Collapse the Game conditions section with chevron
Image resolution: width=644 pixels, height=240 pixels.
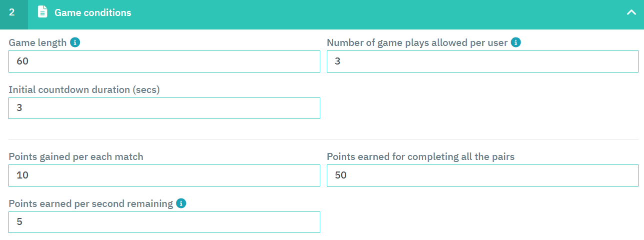pyautogui.click(x=632, y=12)
